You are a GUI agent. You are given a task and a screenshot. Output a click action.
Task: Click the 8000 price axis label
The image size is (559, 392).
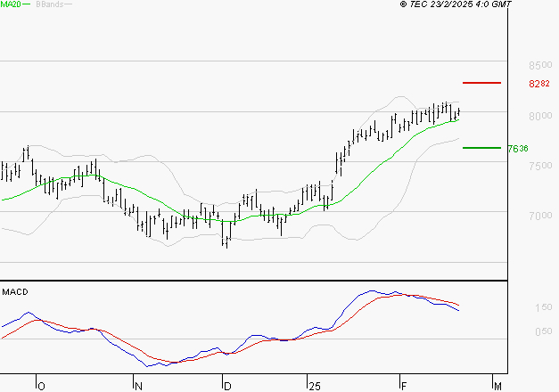[x=540, y=116]
